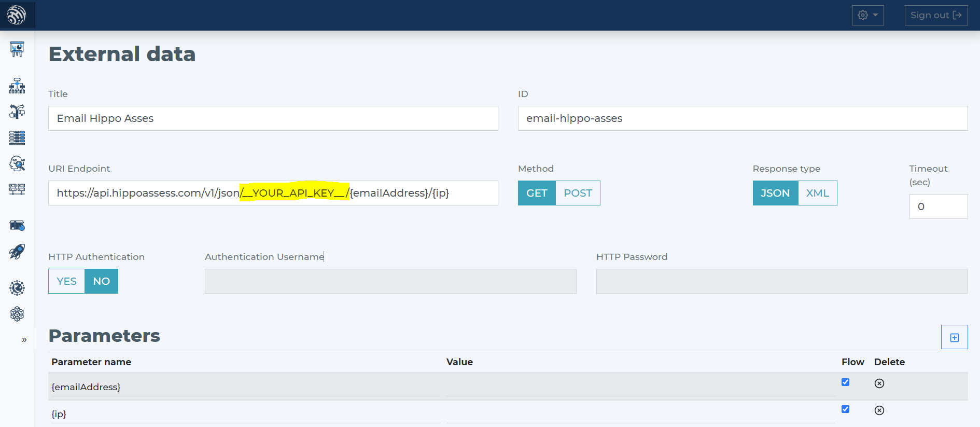The image size is (980, 427).
Task: Delete the {ip} parameter
Action: click(x=879, y=410)
